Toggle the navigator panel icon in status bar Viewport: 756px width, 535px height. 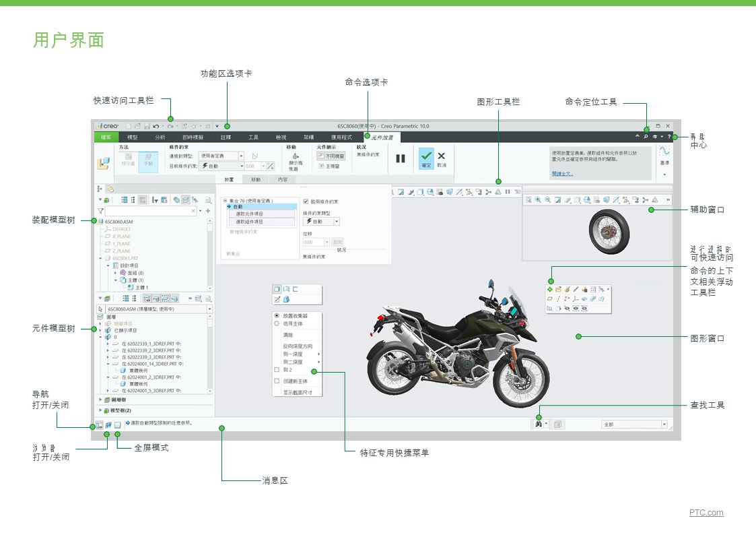[x=99, y=425]
